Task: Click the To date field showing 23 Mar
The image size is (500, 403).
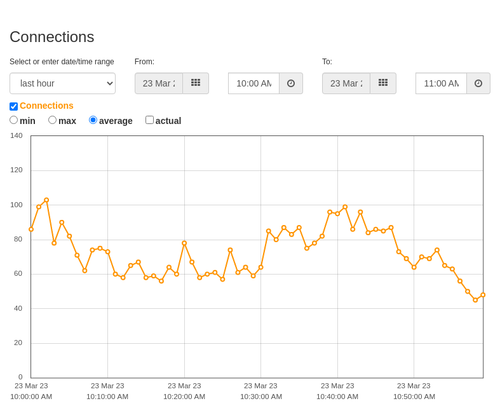Action: point(346,83)
